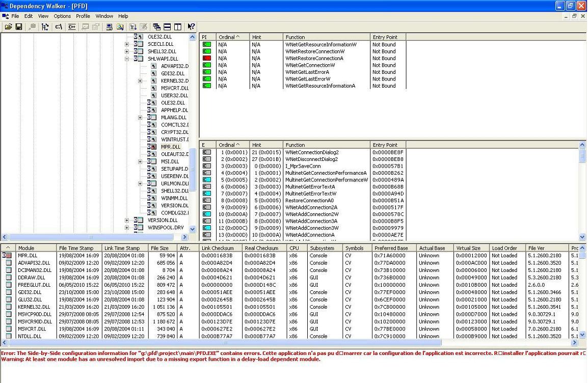Click the module icon beside DDRAW.DLL row
Image resolution: width=588 pixels, height=383 pixels.
(x=8, y=278)
